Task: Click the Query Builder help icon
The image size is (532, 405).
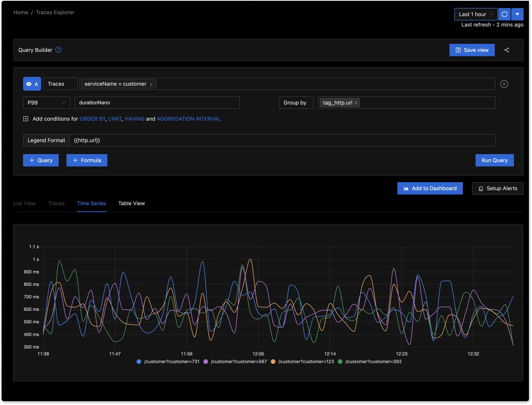Action: coord(58,50)
